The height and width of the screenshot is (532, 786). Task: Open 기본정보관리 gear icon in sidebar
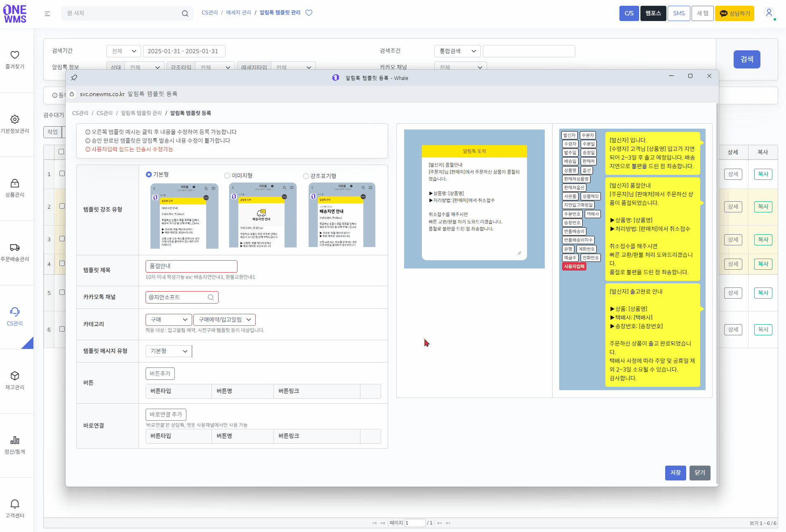pos(15,120)
